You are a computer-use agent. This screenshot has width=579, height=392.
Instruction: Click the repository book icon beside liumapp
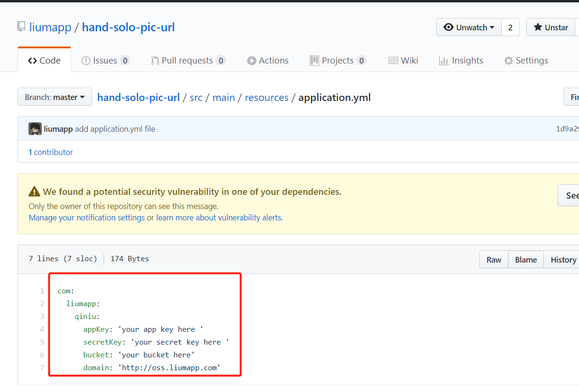pyautogui.click(x=21, y=27)
